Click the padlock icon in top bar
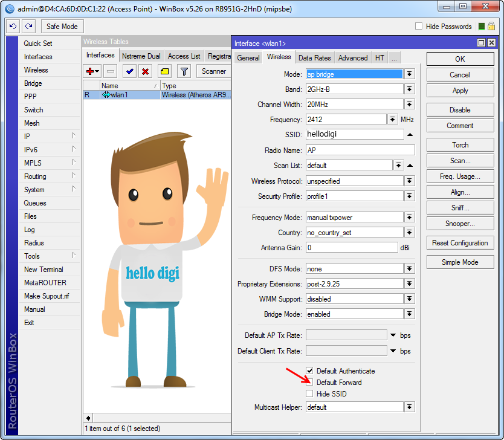This screenshot has height=440, width=504. click(491, 27)
